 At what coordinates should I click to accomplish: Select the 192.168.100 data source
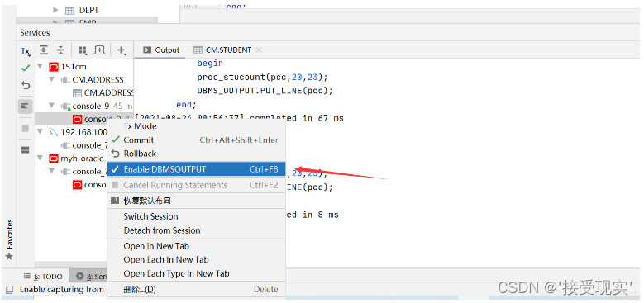pyautogui.click(x=83, y=132)
